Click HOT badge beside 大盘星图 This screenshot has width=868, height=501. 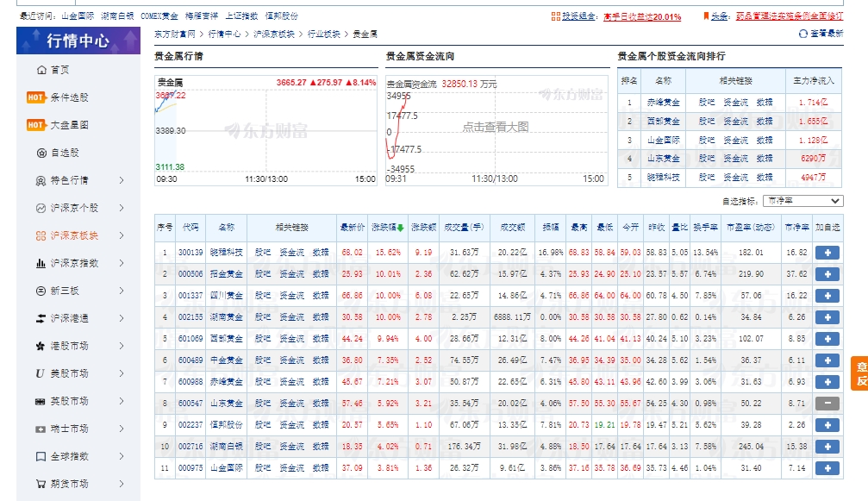coord(35,125)
